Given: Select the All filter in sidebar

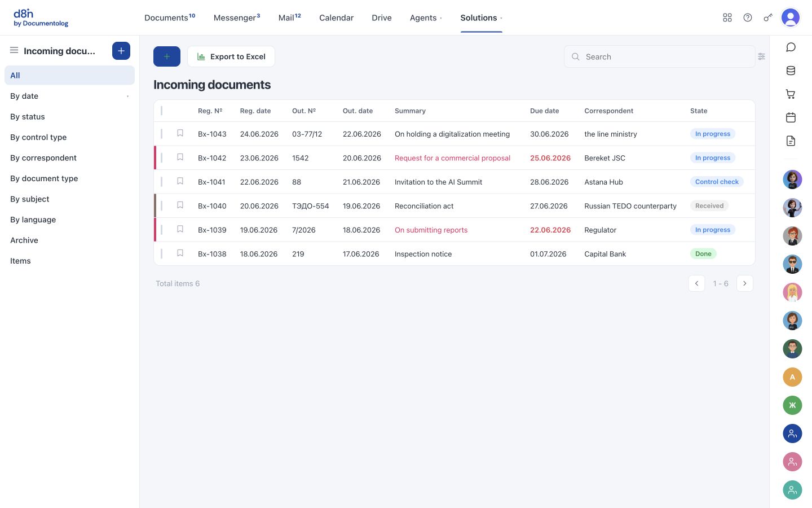Looking at the screenshot, I should (69, 75).
